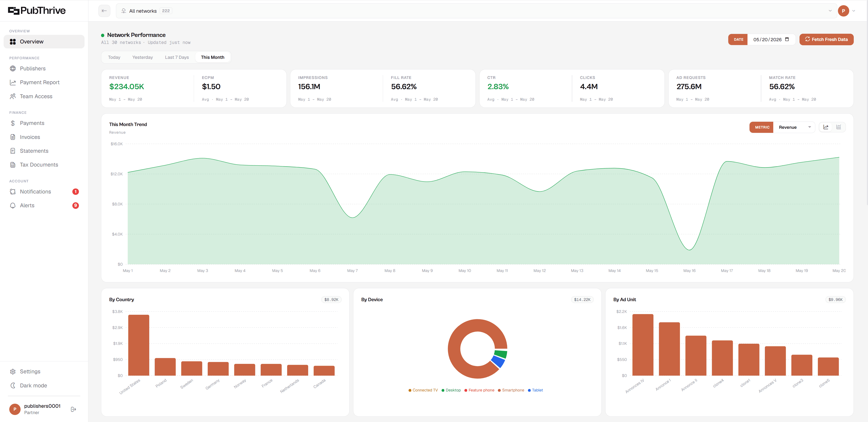Screen dimensions: 868x422
Task: Open Settings gear icon
Action: point(13,371)
